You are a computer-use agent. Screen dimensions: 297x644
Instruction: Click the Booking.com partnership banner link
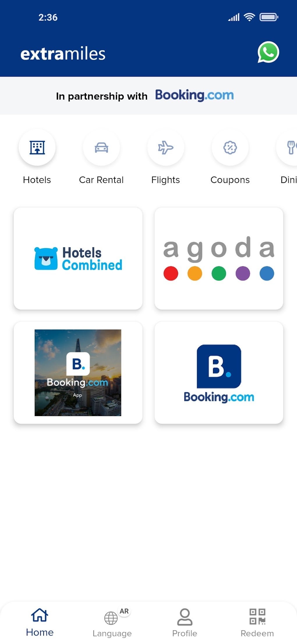[194, 95]
